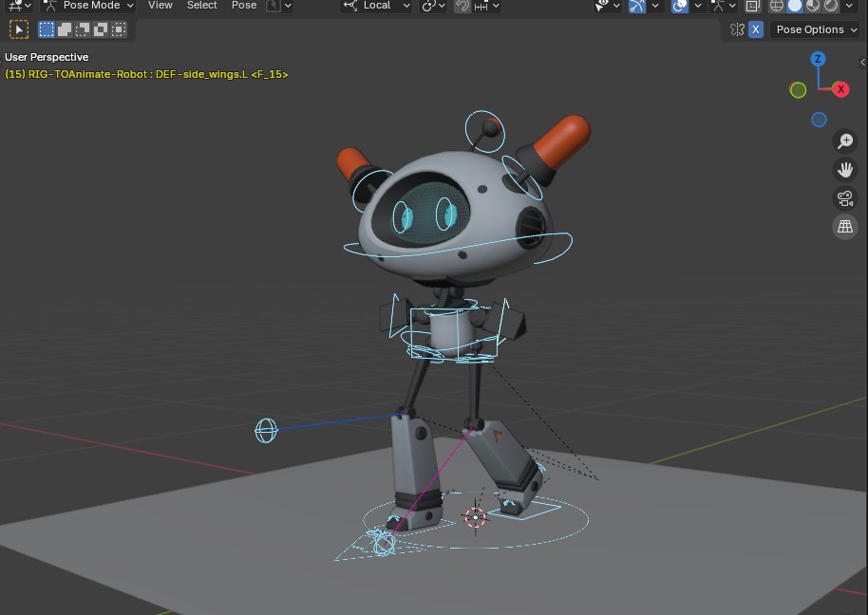This screenshot has height=615, width=868.
Task: Click the pan hand icon in the sidebar
Action: pos(844,169)
